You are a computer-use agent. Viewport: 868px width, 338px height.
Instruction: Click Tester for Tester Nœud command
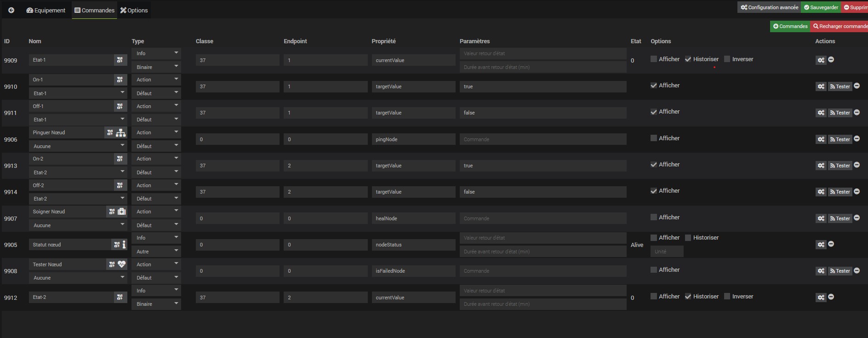(x=839, y=271)
